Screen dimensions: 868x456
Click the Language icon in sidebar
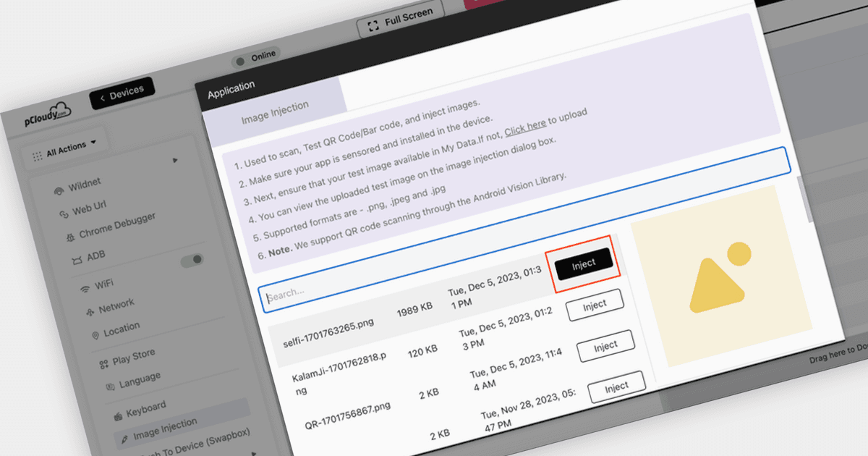click(110, 387)
